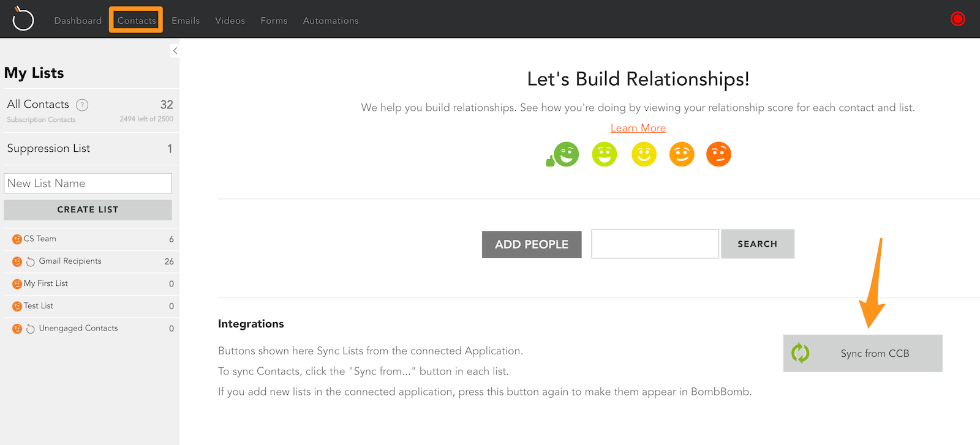
Task: Click Test List score face icon
Action: [x=17, y=306]
